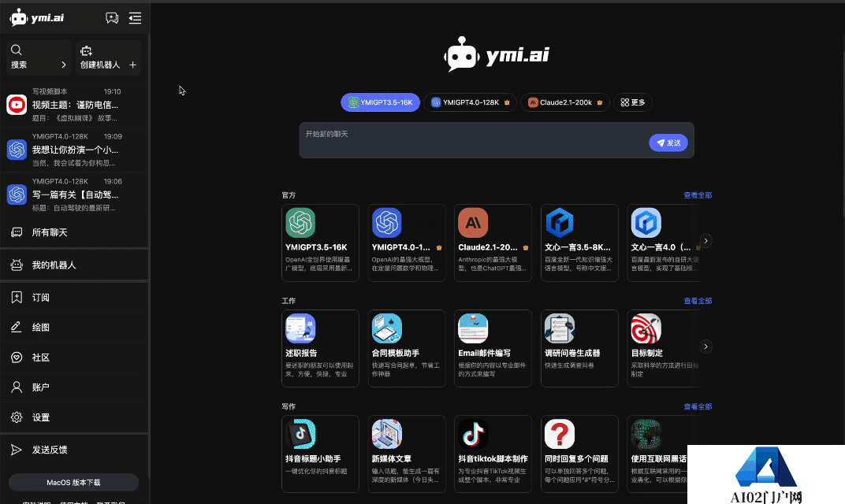Image resolution: width=845 pixels, height=504 pixels.
Task: Open the 账户 account page
Action: [74, 387]
